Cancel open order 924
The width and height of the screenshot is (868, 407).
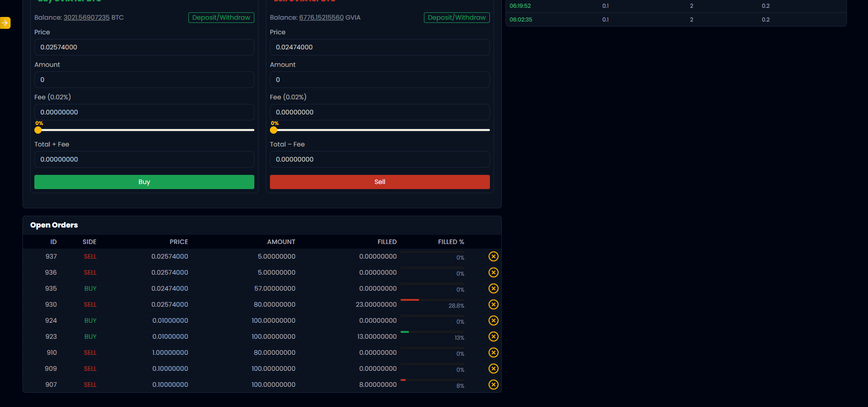tap(493, 320)
